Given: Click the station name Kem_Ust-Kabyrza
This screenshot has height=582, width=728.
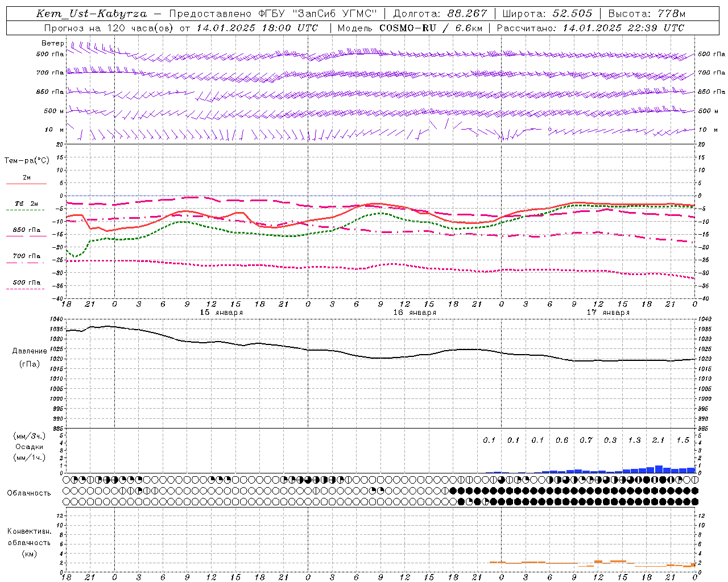Looking at the screenshot, I should [x=92, y=14].
